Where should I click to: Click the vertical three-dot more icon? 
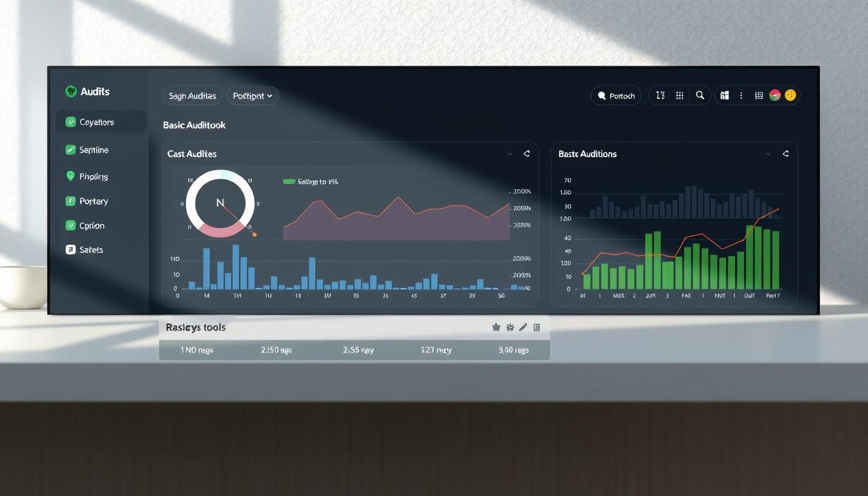(x=741, y=96)
